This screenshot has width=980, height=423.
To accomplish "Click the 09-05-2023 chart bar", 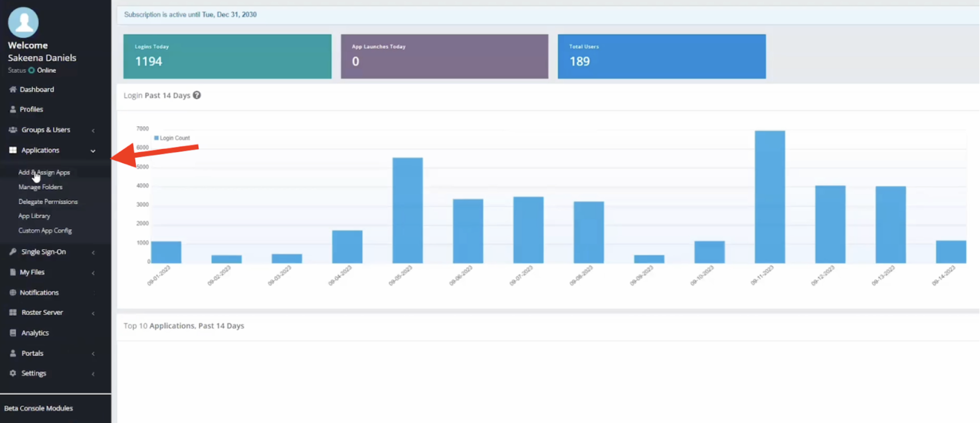I will [408, 210].
